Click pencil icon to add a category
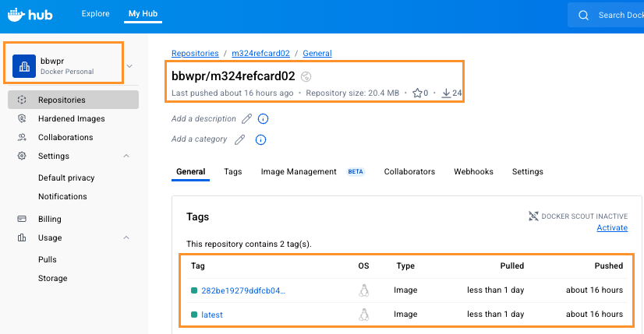This screenshot has height=334, width=644. [x=240, y=140]
